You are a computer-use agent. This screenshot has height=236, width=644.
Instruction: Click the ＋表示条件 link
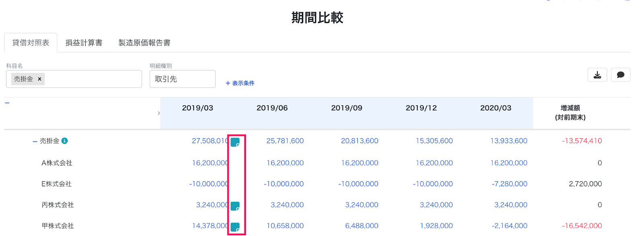(240, 83)
